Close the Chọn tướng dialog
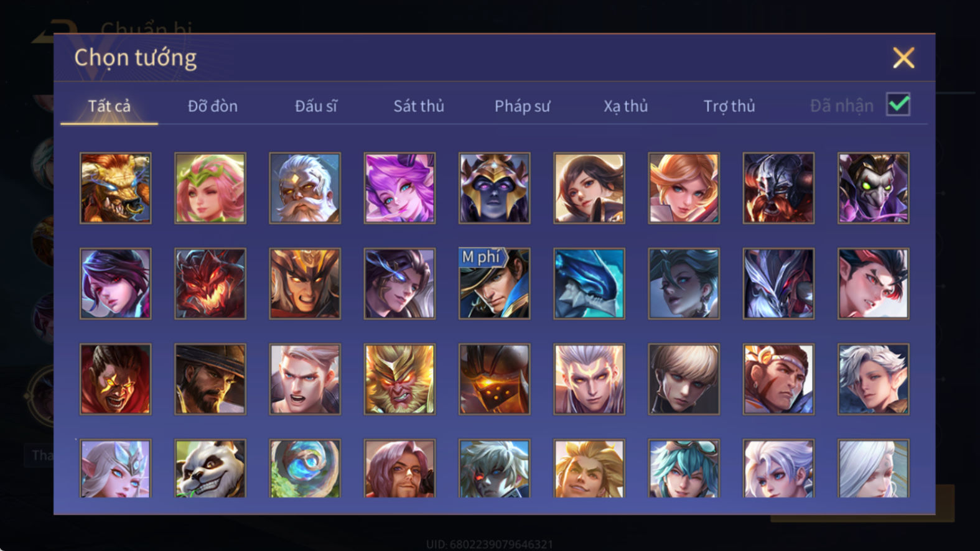This screenshot has width=980, height=551. click(x=903, y=58)
